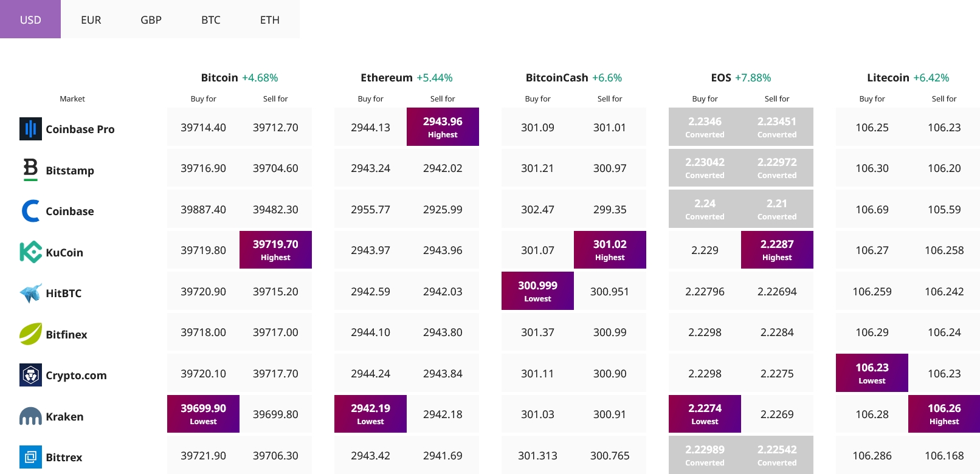The width and height of the screenshot is (980, 474).
Task: Open the Crypto.com market link
Action: (76, 375)
